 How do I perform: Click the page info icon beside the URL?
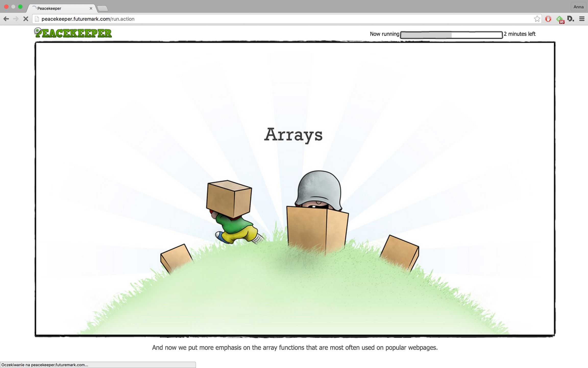37,19
